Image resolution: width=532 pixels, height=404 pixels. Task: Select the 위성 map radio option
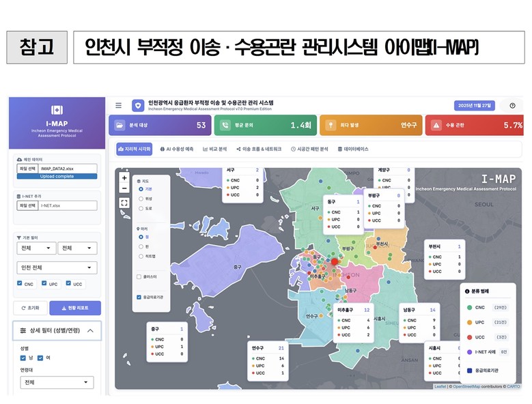141,198
